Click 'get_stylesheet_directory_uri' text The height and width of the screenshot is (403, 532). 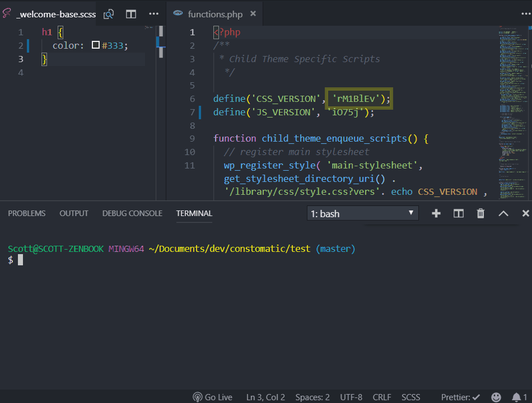coord(298,179)
